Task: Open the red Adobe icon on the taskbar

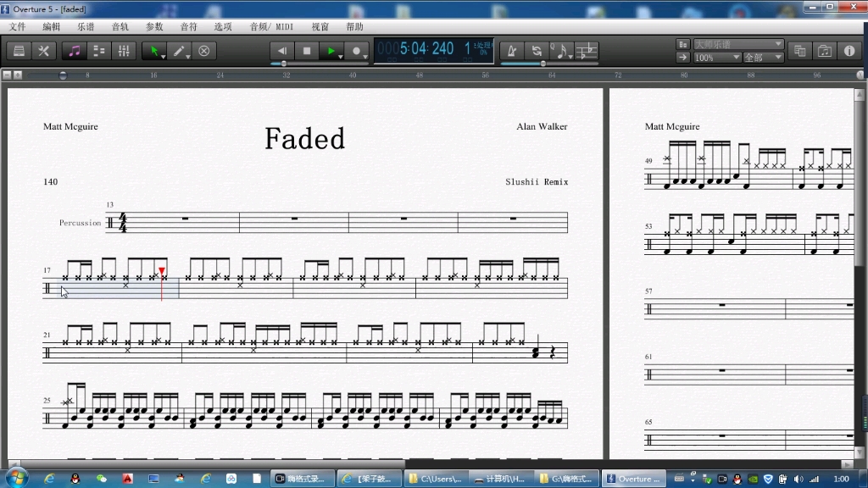Action: 128,479
